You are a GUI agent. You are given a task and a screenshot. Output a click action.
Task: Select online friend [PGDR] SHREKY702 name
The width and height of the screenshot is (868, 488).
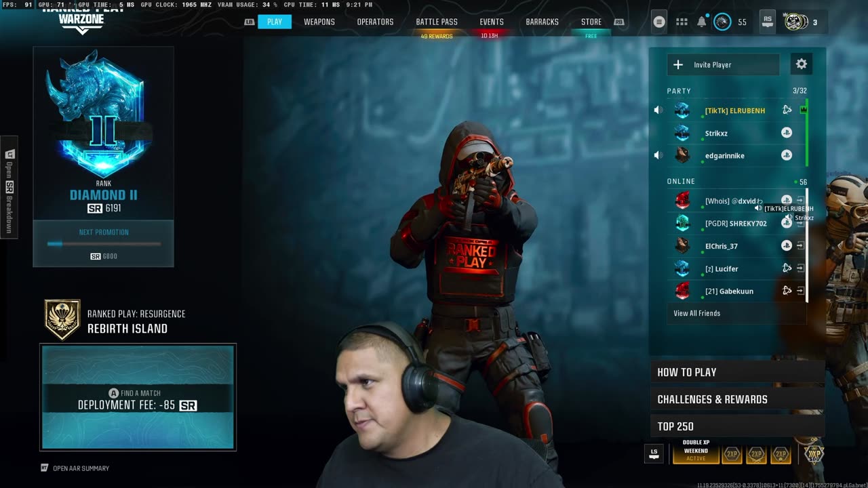coord(736,224)
